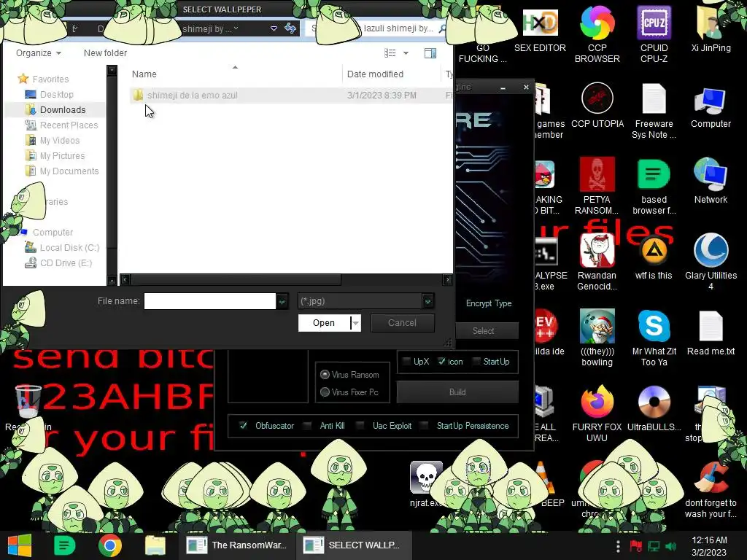Select the Virus Fixer Pc radio button

(x=325, y=392)
